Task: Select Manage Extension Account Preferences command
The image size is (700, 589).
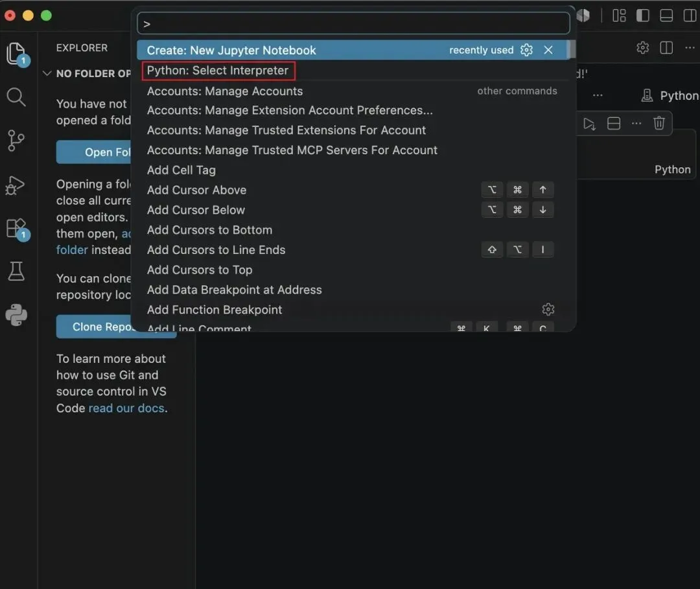Action: coord(353,110)
